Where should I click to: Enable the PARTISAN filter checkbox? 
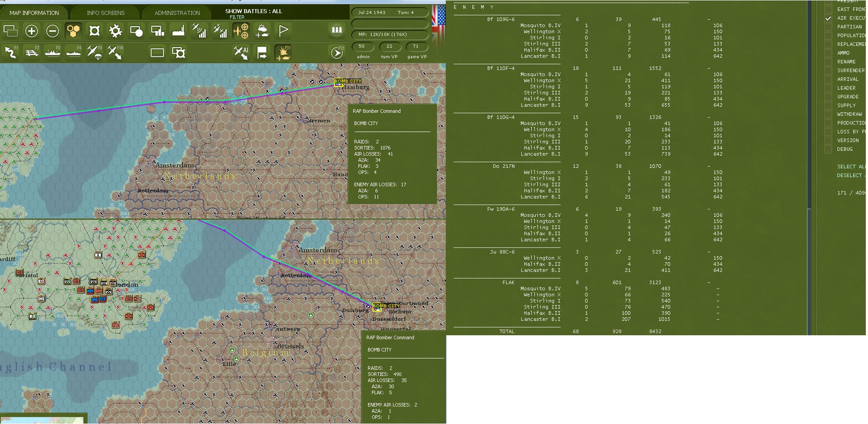(x=828, y=27)
